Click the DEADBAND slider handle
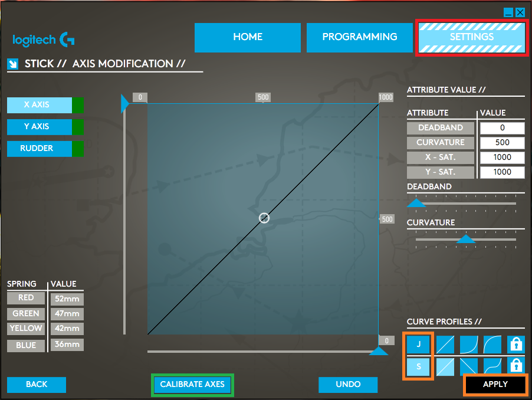 click(416, 203)
